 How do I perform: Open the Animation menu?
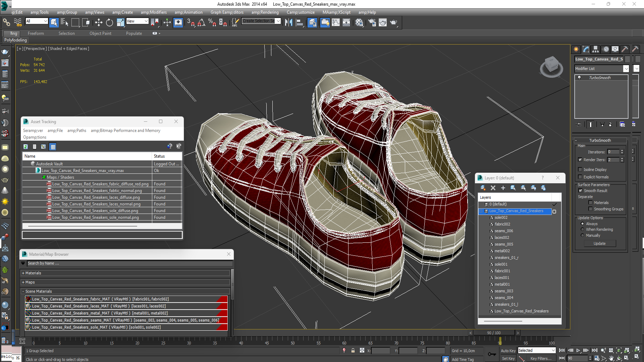pos(189,12)
